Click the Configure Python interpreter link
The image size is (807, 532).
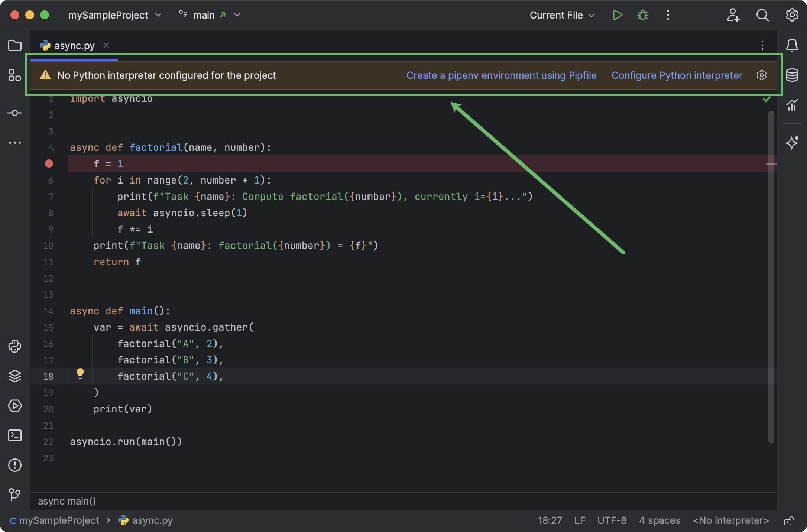[x=677, y=75]
